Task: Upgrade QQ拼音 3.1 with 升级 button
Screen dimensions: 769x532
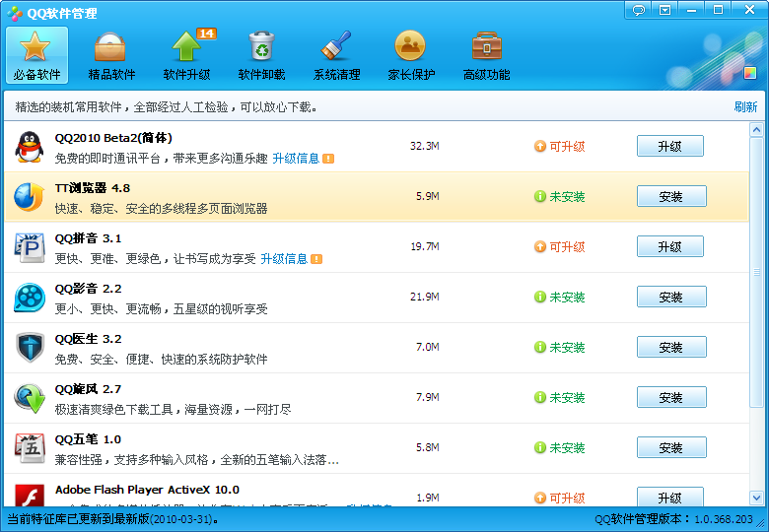Action: (x=670, y=246)
